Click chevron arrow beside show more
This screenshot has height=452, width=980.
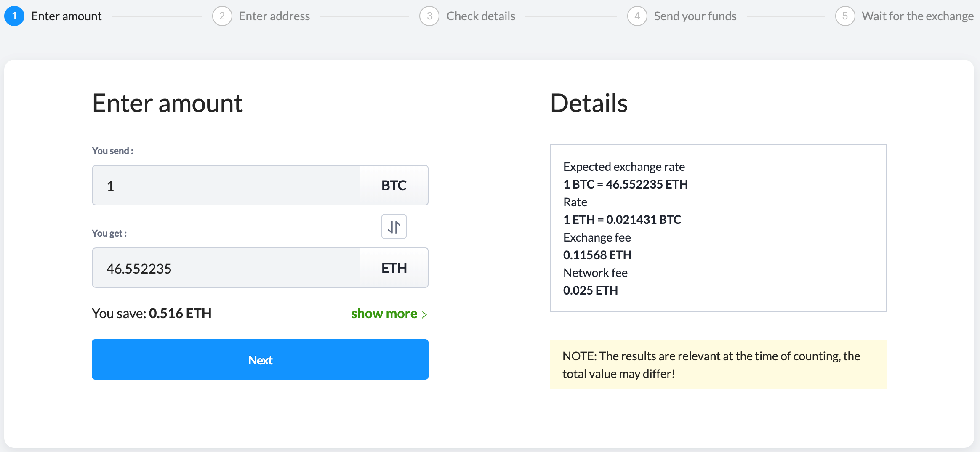coord(424,314)
